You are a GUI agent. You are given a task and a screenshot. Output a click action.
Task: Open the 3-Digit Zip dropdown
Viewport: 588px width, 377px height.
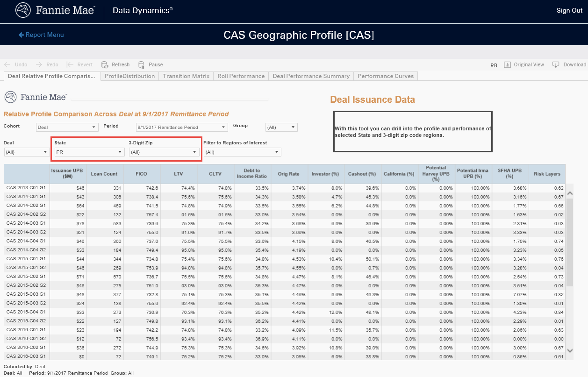164,152
